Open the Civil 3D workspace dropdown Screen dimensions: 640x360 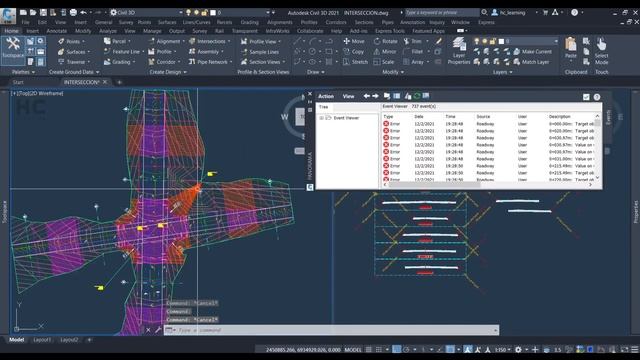pos(146,13)
